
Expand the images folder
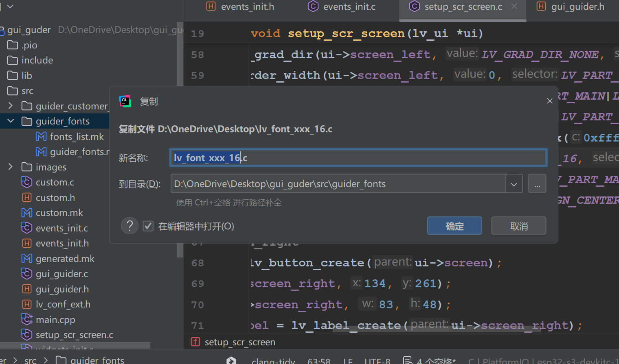(x=11, y=167)
